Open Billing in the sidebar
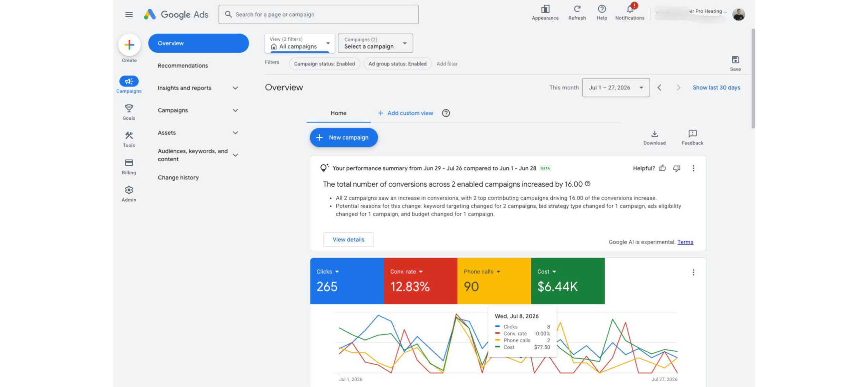 click(129, 166)
